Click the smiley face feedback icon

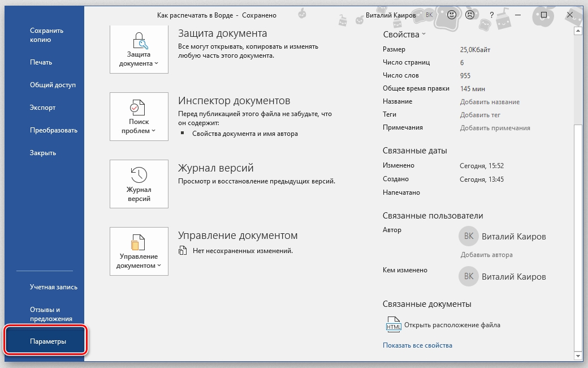(452, 15)
